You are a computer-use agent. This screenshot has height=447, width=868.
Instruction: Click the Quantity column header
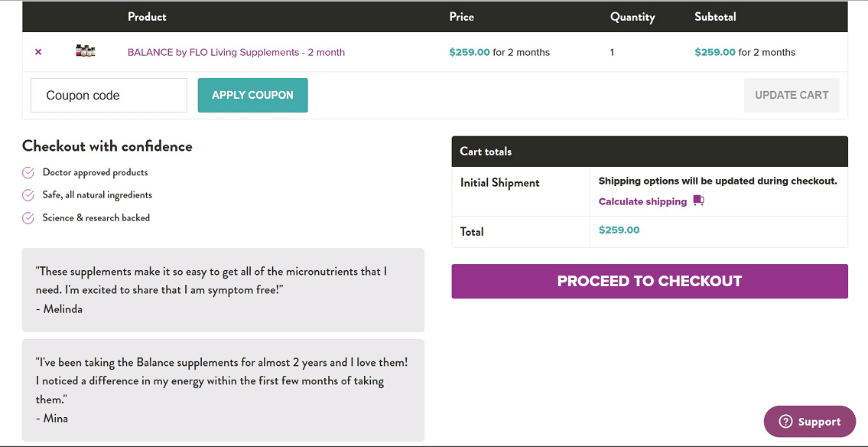click(x=632, y=17)
